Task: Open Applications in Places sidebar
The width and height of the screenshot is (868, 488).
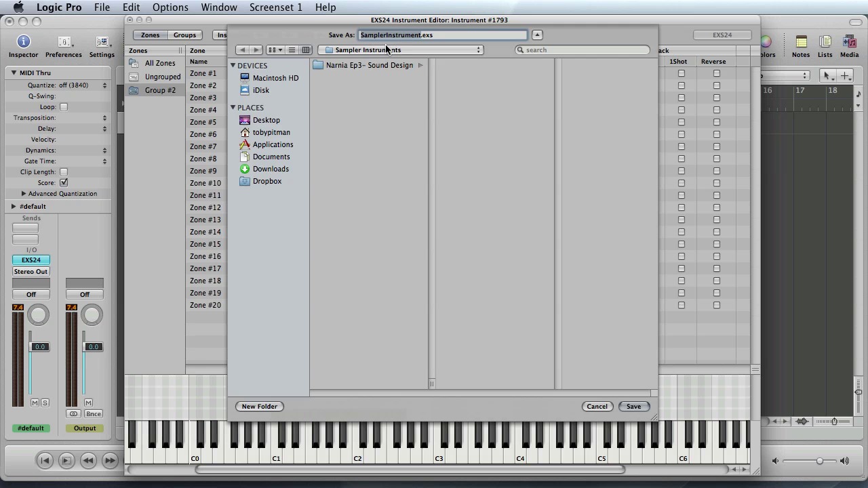Action: point(267,144)
